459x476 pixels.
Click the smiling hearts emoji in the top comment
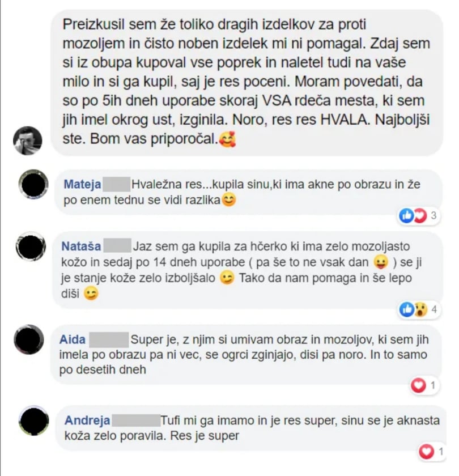tap(227, 139)
